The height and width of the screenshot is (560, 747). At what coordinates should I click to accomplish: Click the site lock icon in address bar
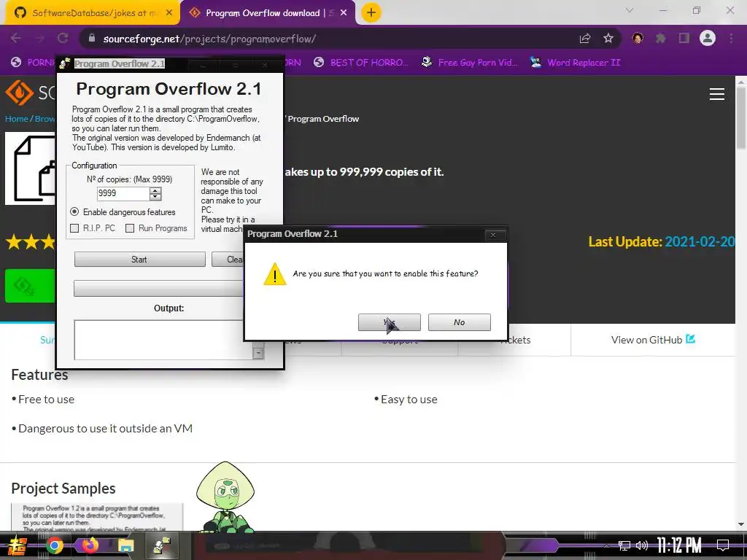92,39
